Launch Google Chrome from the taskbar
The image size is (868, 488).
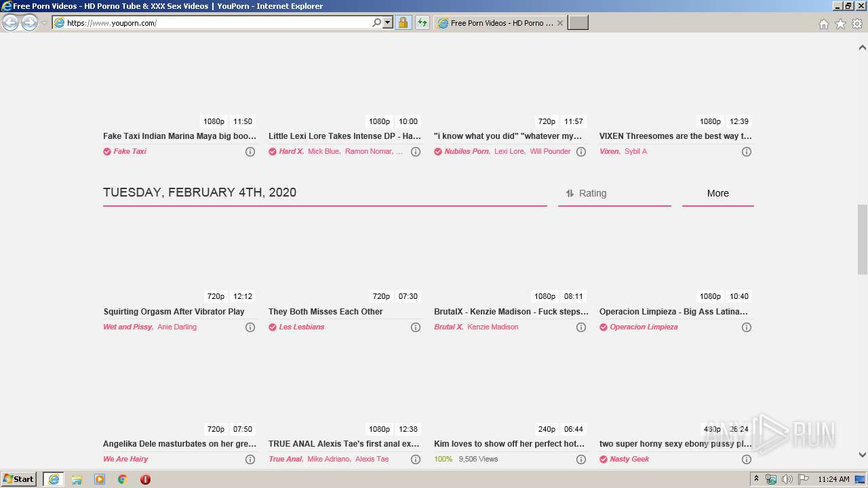(x=123, y=479)
